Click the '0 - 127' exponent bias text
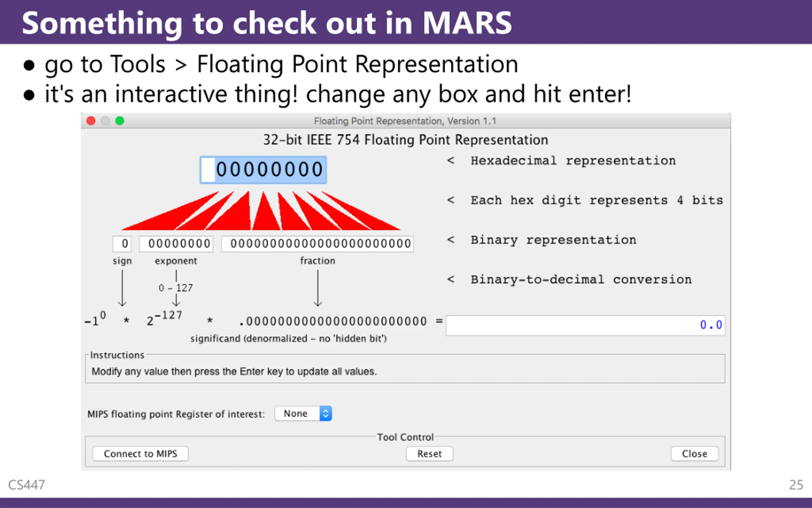 (176, 288)
